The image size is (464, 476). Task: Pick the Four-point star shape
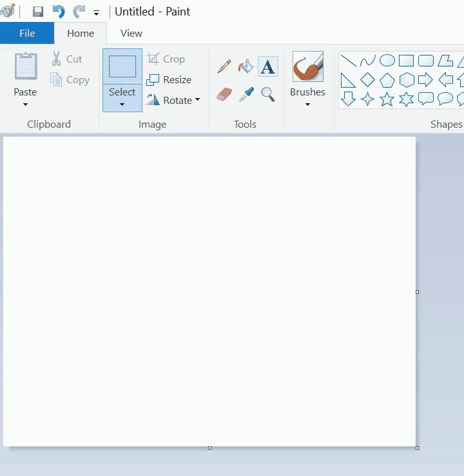(367, 99)
